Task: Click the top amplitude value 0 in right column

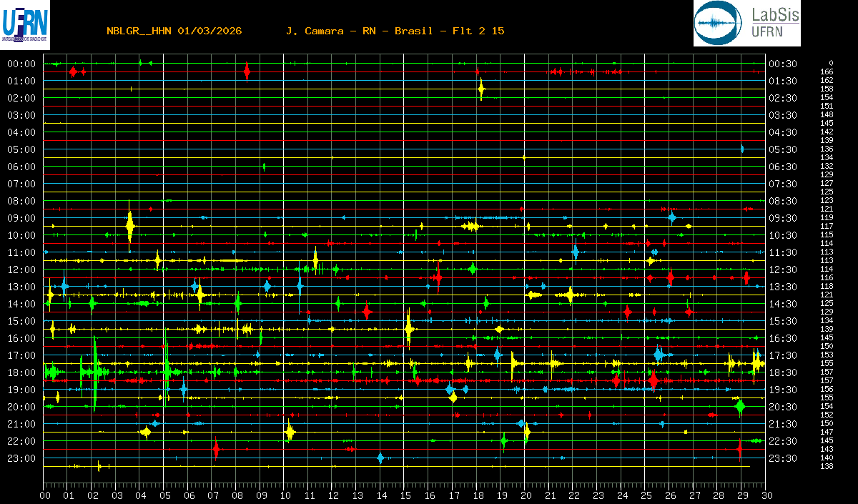Action: pos(830,63)
